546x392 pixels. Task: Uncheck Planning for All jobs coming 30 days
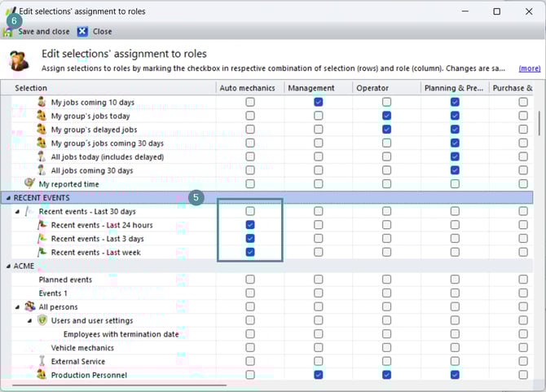[x=455, y=170]
